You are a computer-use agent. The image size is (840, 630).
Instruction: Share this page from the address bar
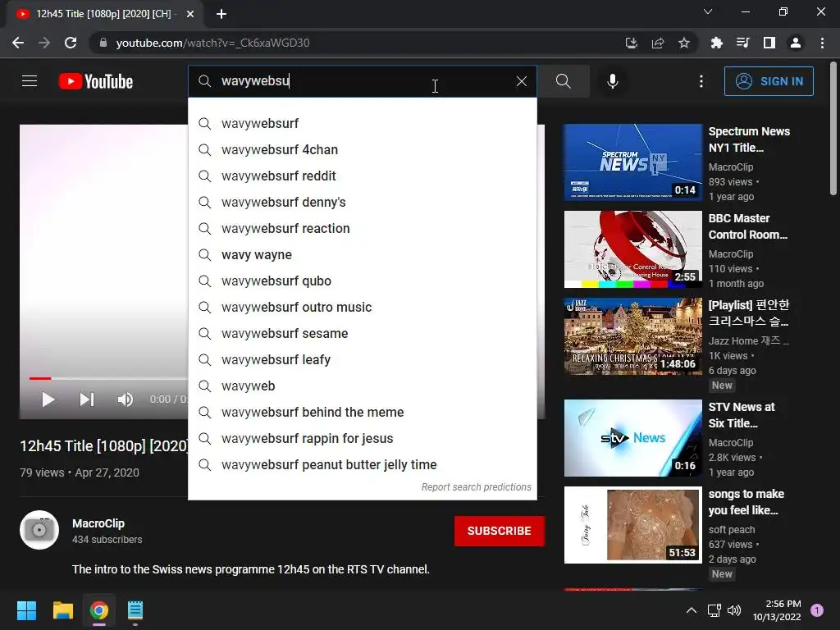pos(658,43)
